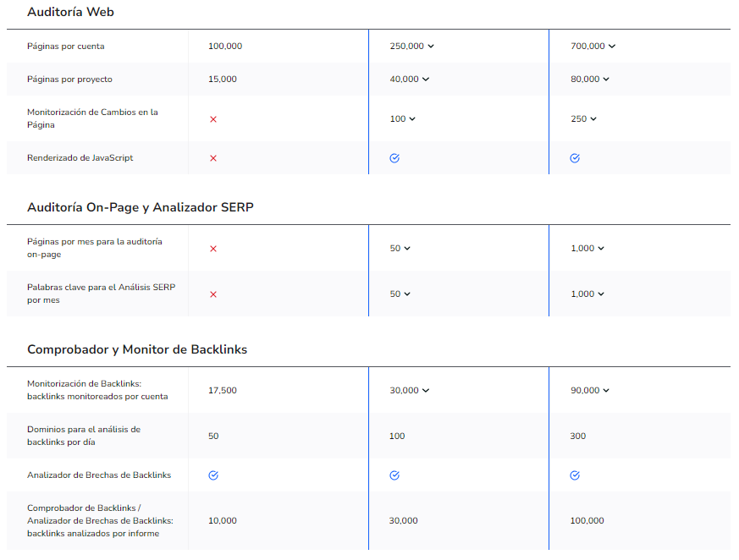Click the 10,000 backlinks per report value
The image size is (739, 560).
tap(223, 521)
